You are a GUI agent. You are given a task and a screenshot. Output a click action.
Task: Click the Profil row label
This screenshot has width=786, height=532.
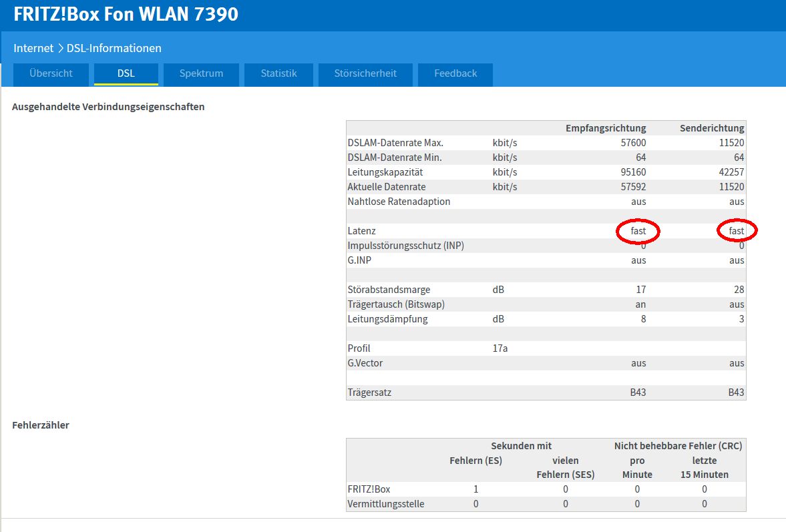pyautogui.click(x=359, y=348)
